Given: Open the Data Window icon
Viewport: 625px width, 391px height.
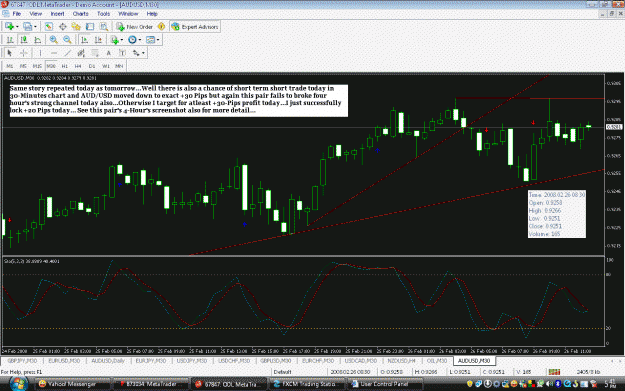Looking at the screenshot, I should tap(63, 27).
